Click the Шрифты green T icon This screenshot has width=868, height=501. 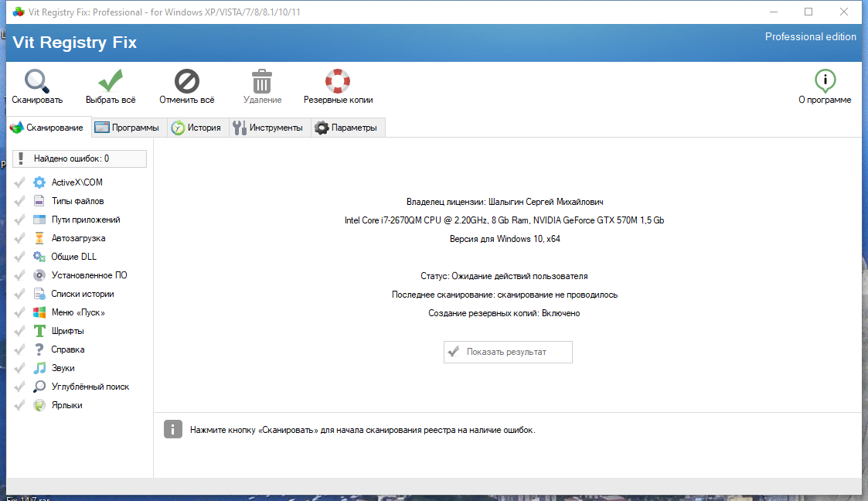(39, 331)
